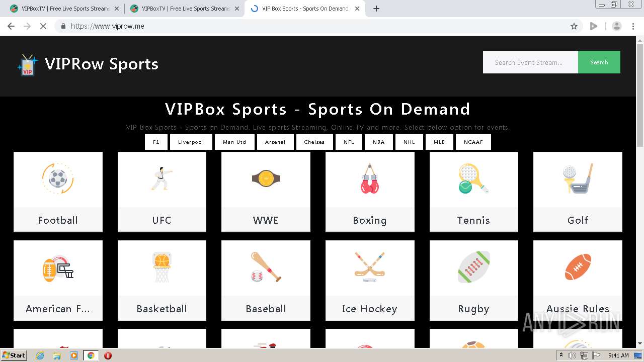Click the media control icon in toolbar
This screenshot has width=644, height=362.
594,26
